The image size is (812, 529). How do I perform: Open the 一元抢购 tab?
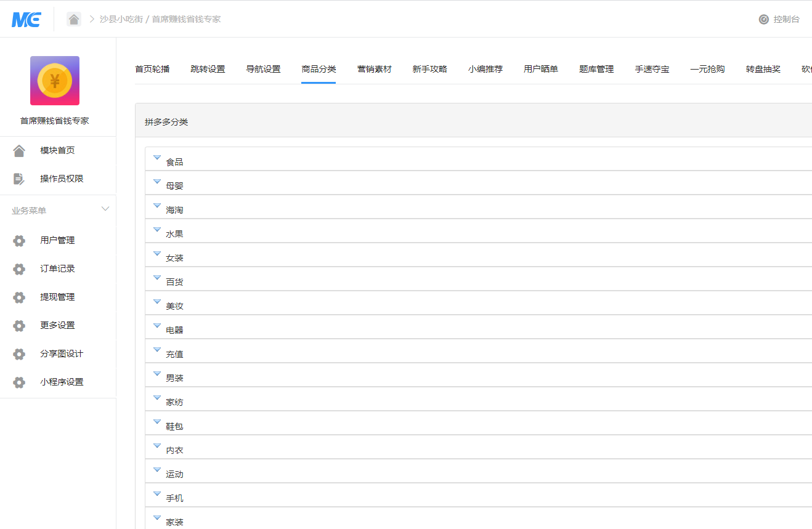click(707, 69)
